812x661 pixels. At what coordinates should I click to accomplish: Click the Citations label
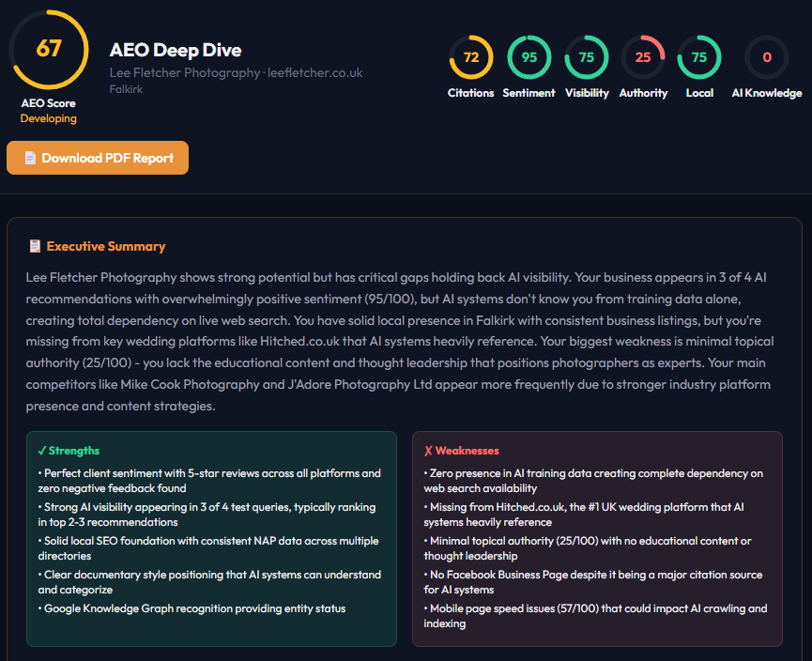point(470,93)
